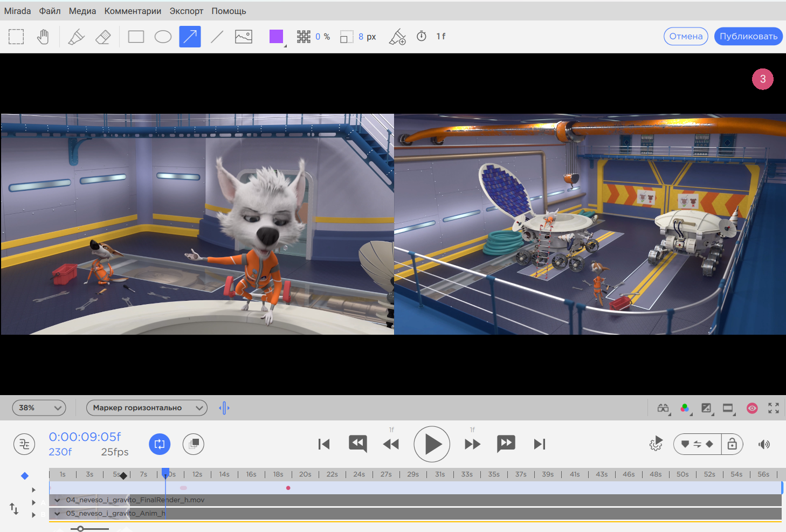Open the Файл menu

(x=50, y=11)
